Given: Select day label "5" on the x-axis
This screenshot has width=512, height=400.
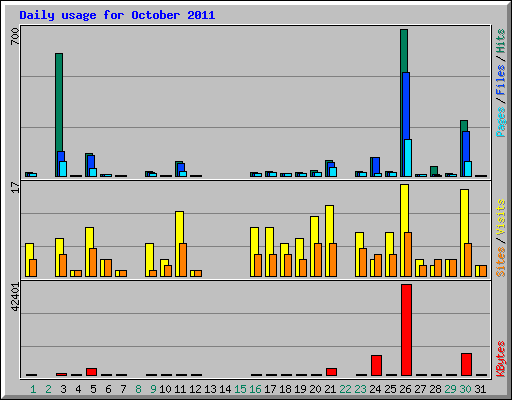Looking at the screenshot, I should [93, 389].
